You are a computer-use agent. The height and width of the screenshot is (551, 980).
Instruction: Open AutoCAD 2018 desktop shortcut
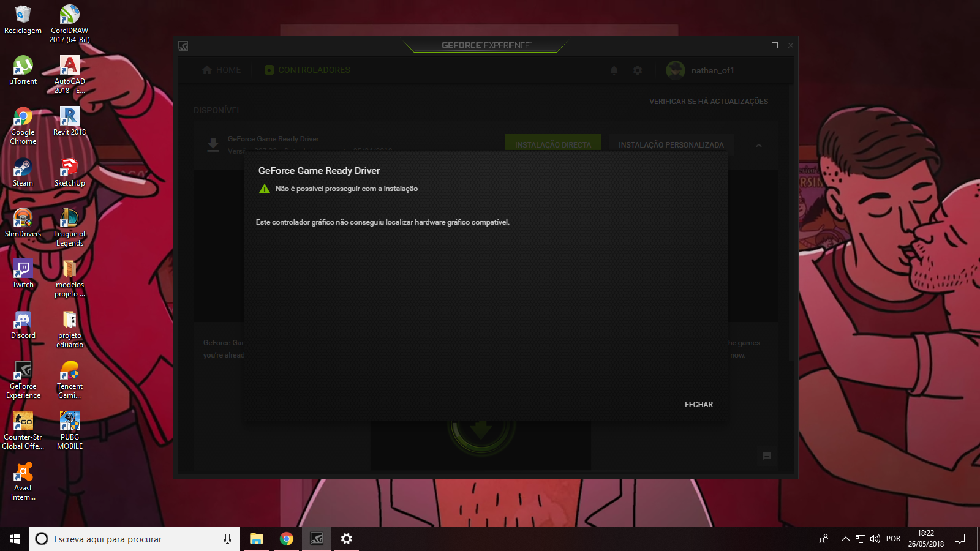70,74
